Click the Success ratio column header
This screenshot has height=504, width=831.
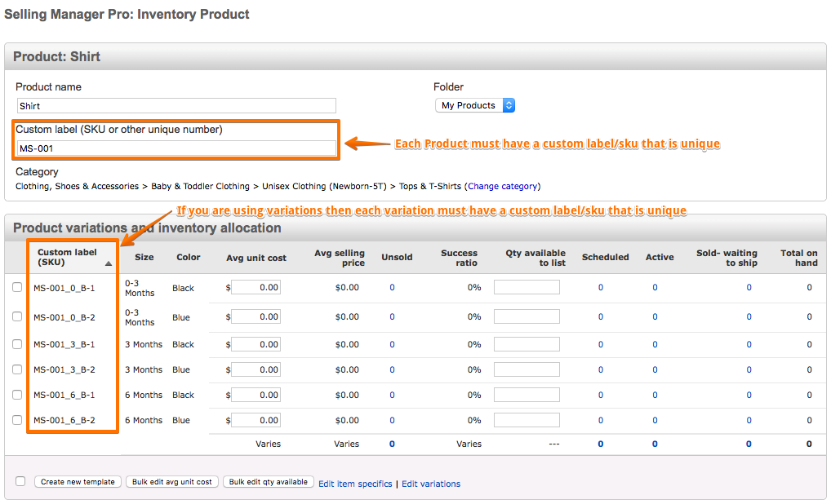coord(459,258)
